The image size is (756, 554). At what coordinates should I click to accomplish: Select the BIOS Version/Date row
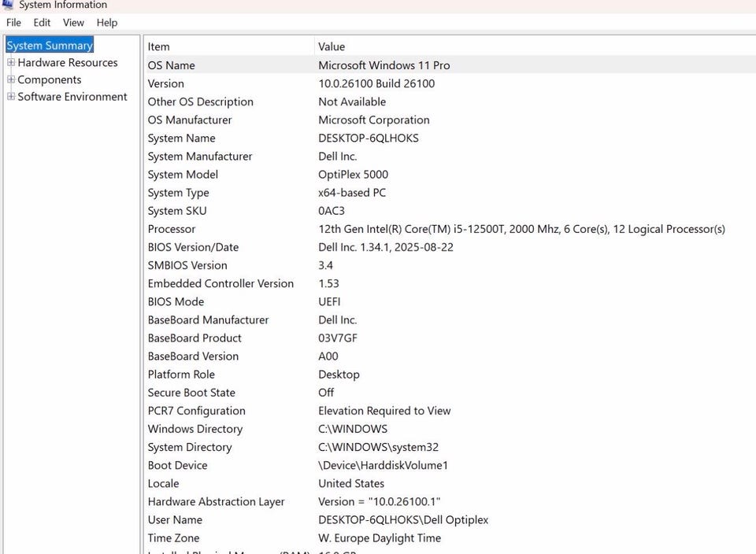click(193, 247)
